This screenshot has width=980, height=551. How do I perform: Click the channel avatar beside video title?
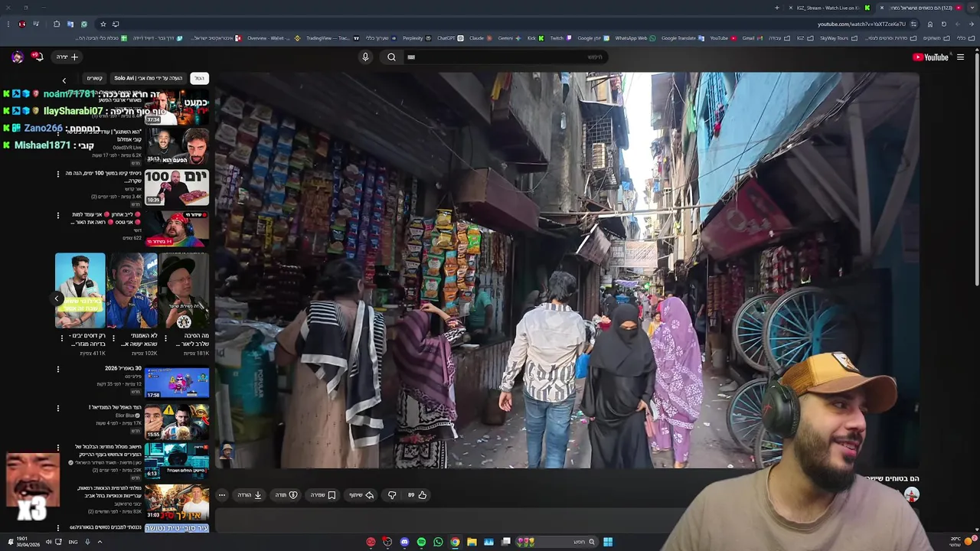click(911, 494)
